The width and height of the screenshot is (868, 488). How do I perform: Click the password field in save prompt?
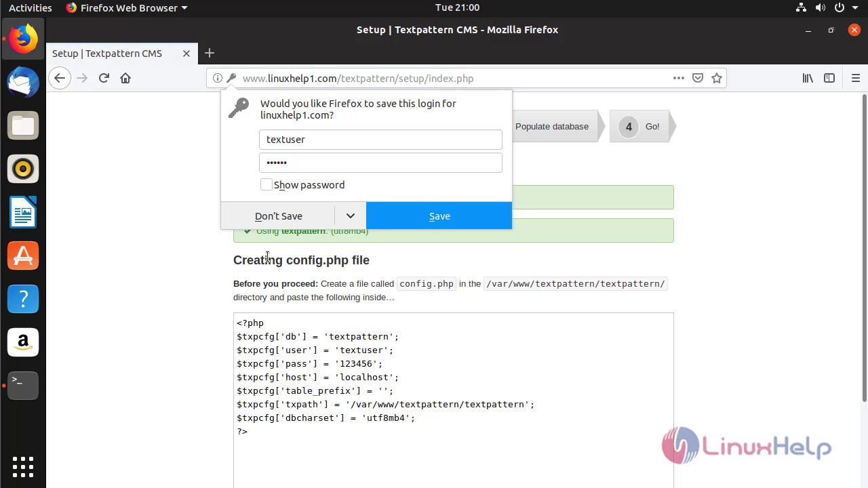tap(380, 163)
